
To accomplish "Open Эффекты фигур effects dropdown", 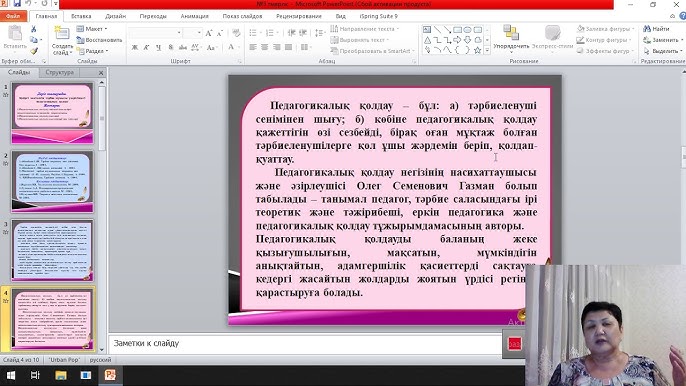I will [x=605, y=51].
